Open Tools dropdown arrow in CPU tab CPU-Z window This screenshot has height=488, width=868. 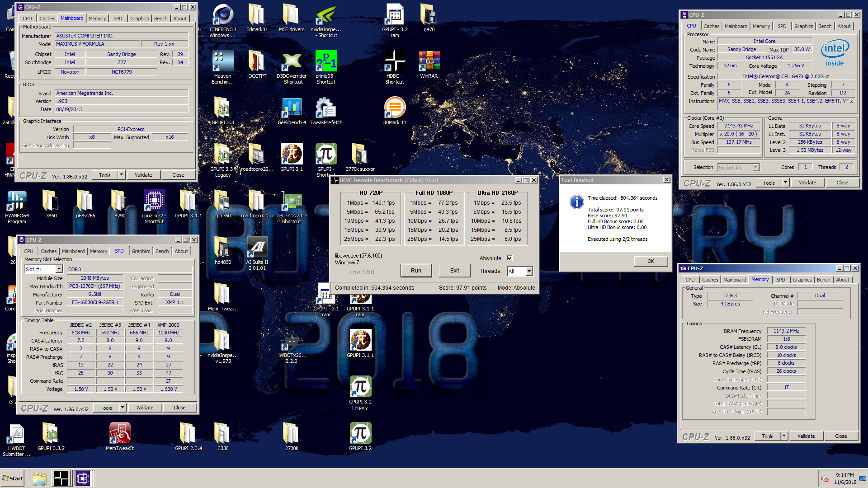[x=785, y=183]
